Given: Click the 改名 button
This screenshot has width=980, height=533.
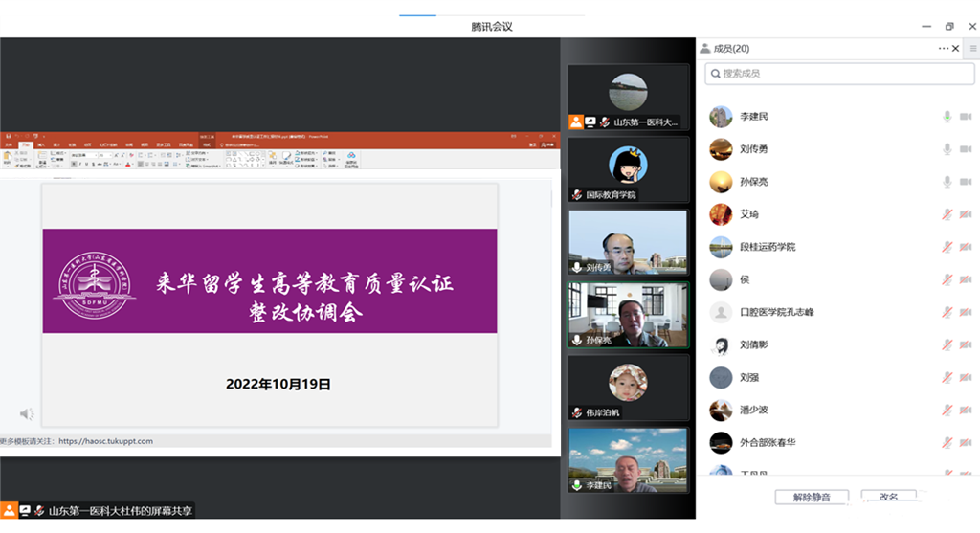Looking at the screenshot, I should coord(888,497).
